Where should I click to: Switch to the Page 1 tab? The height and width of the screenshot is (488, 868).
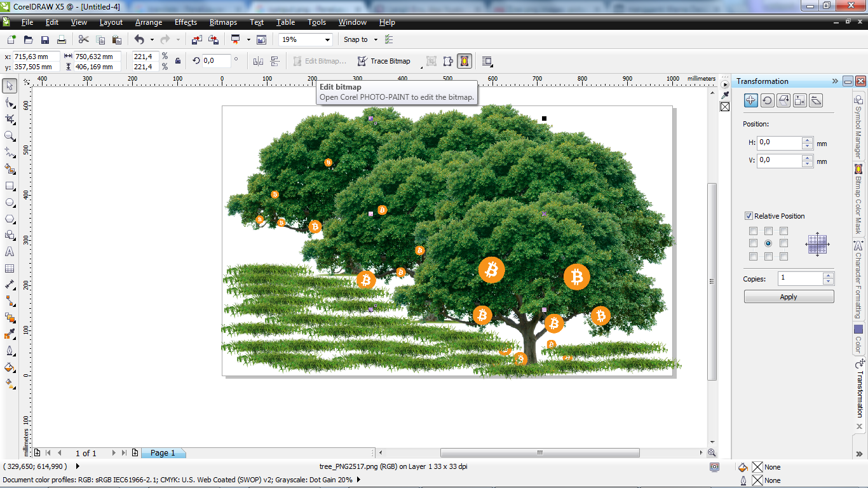coord(163,453)
